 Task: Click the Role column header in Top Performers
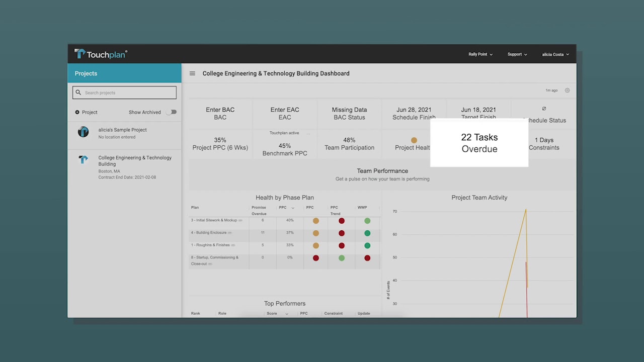click(222, 314)
